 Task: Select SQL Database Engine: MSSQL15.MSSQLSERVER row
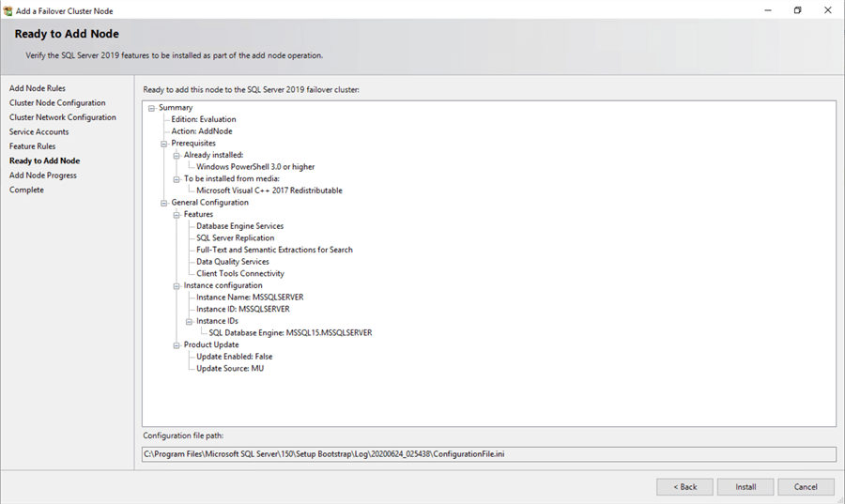pos(290,333)
